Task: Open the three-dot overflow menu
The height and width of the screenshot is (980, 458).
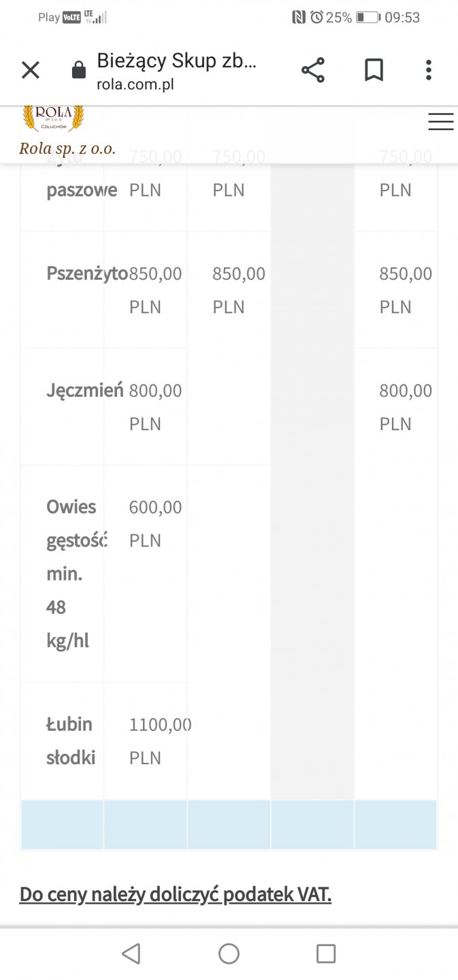Action: pyautogui.click(x=428, y=70)
